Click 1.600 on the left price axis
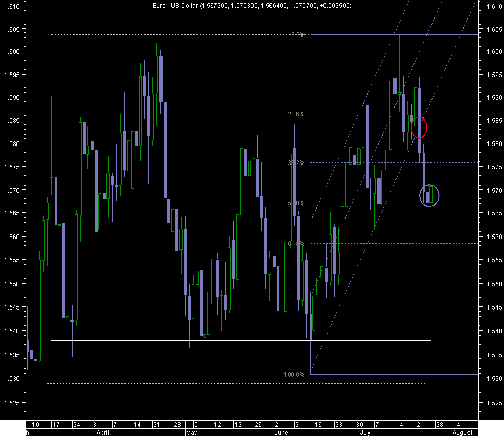 click(11, 51)
